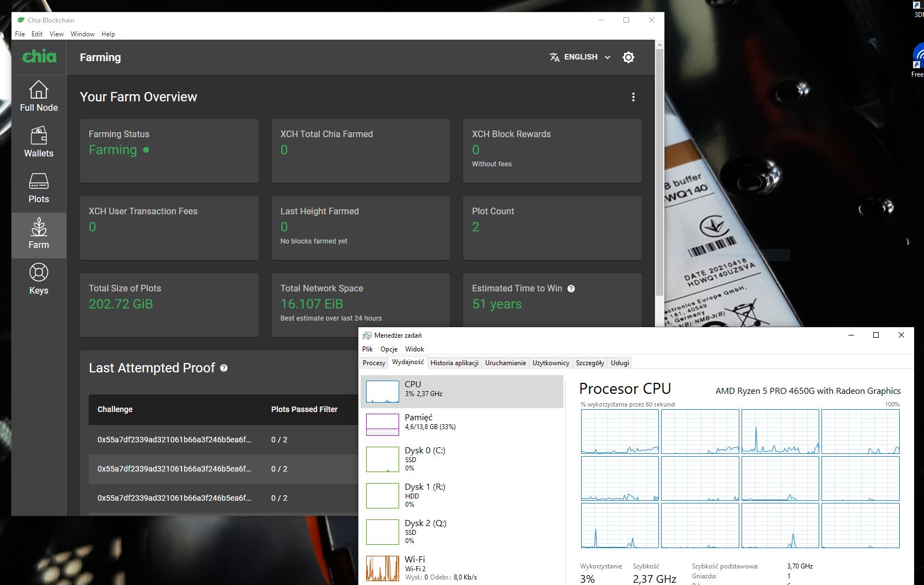Viewport: 924px width, 585px height.
Task: Open Edit menu in Chia Blockchain
Action: (37, 34)
